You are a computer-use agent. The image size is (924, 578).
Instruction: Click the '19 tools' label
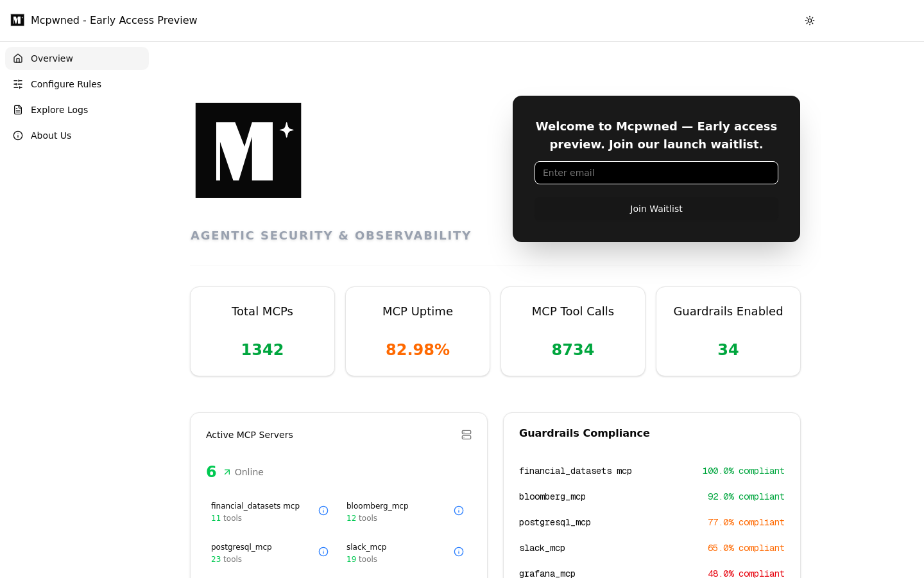(x=362, y=559)
